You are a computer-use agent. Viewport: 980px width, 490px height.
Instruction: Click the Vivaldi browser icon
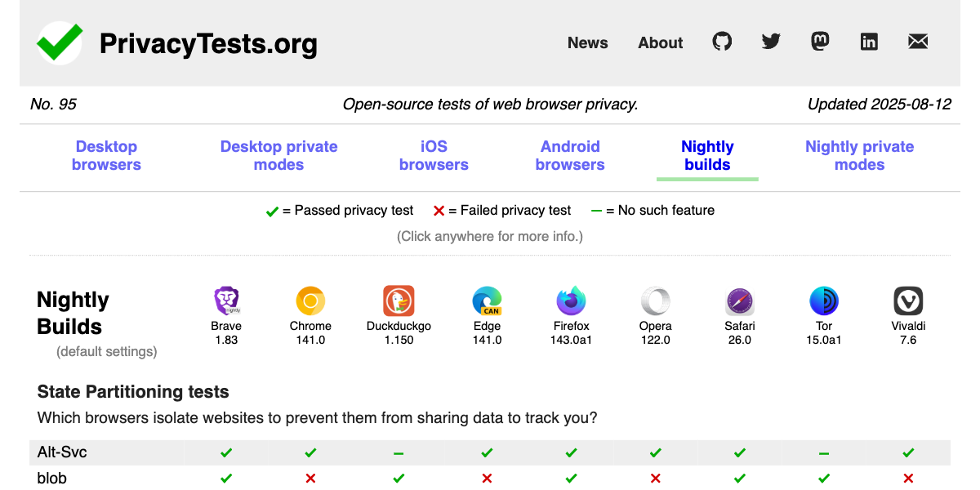[x=908, y=301]
